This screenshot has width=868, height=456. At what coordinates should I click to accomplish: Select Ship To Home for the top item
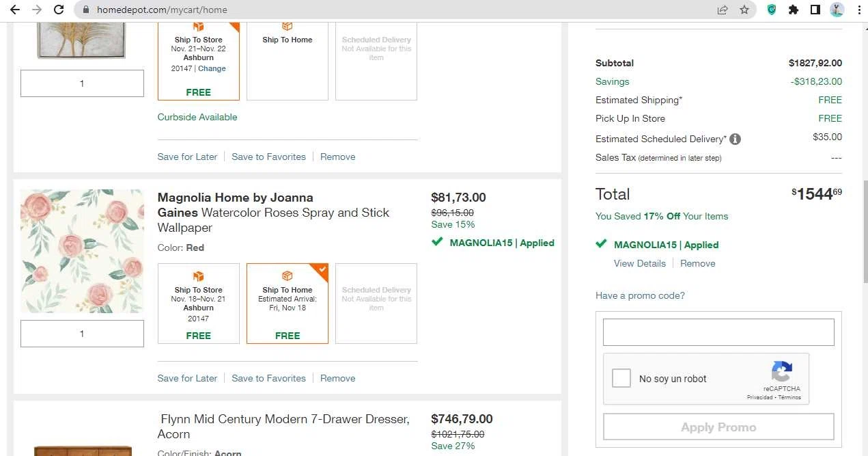coord(288,60)
